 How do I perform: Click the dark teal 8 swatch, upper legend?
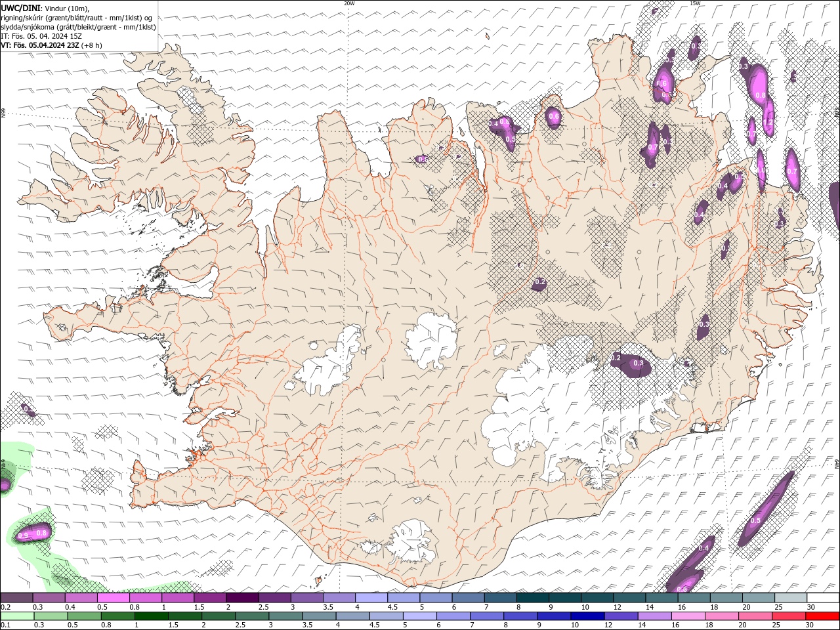click(533, 598)
